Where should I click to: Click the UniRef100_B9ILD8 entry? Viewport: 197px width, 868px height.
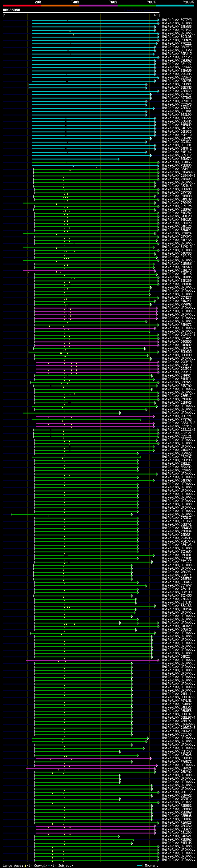coord(177,37)
